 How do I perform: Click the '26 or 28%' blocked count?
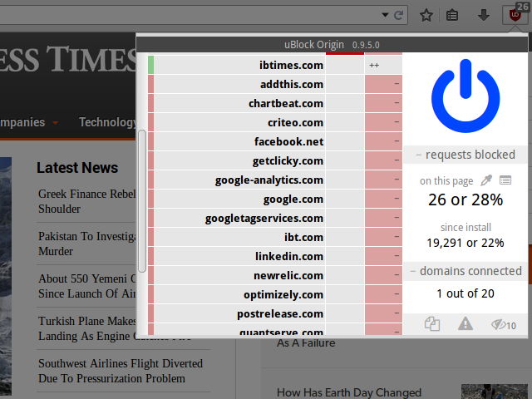click(x=465, y=199)
